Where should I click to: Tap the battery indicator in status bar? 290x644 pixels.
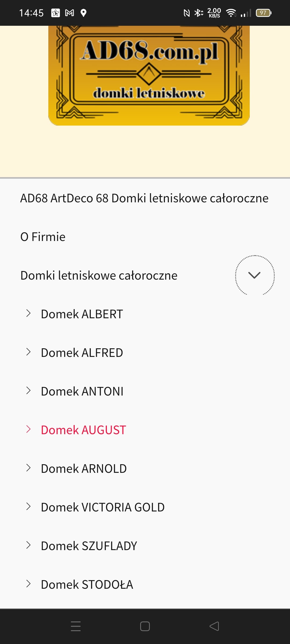click(x=263, y=13)
